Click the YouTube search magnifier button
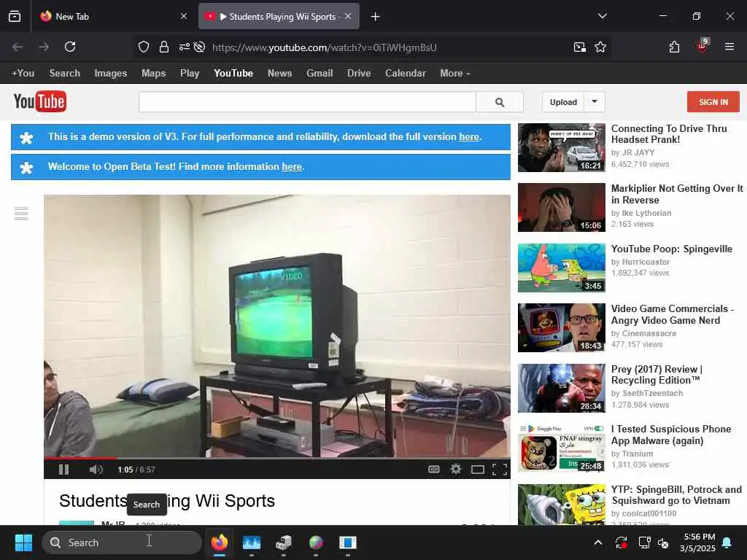The height and width of the screenshot is (560, 747). tap(499, 102)
